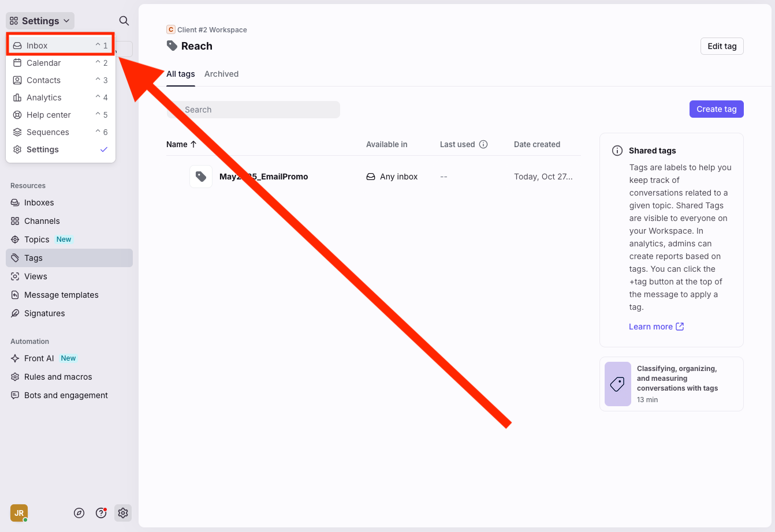Collapse the Settings dropdown menu
This screenshot has height=532, width=775.
40,21
